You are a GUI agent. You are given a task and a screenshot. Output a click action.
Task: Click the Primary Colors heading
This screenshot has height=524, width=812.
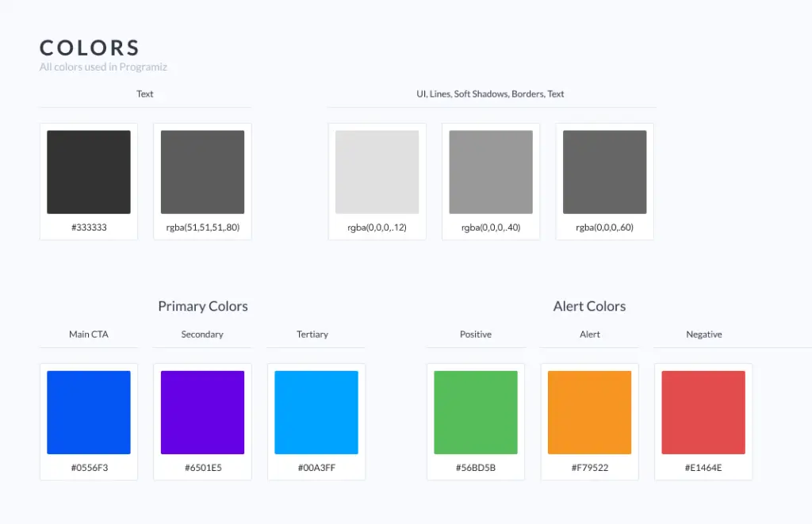202,306
